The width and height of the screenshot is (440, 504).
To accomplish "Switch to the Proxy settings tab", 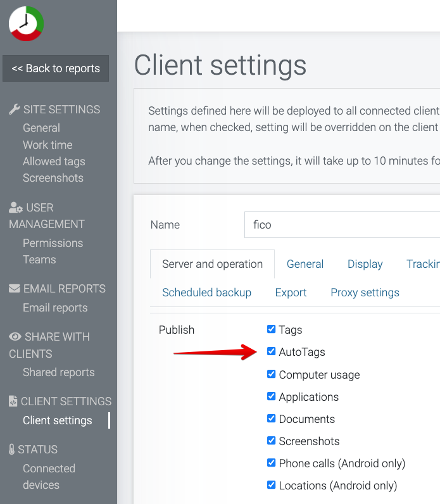I will (x=365, y=293).
